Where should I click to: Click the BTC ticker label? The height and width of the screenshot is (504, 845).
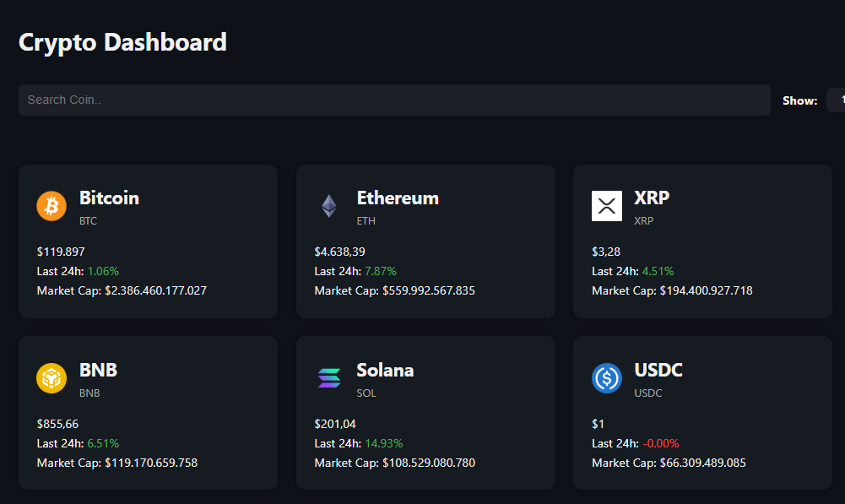88,221
